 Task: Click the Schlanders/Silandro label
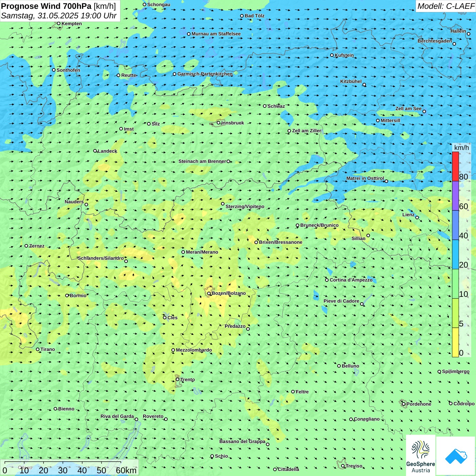pyautogui.click(x=101, y=258)
